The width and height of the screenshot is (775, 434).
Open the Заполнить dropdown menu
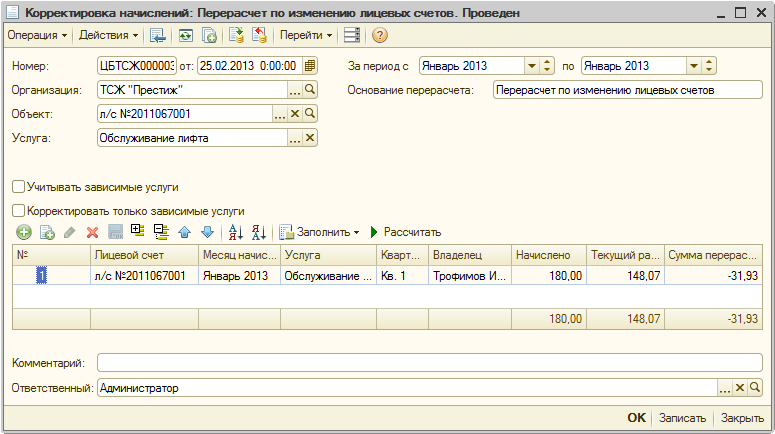pyautogui.click(x=319, y=232)
